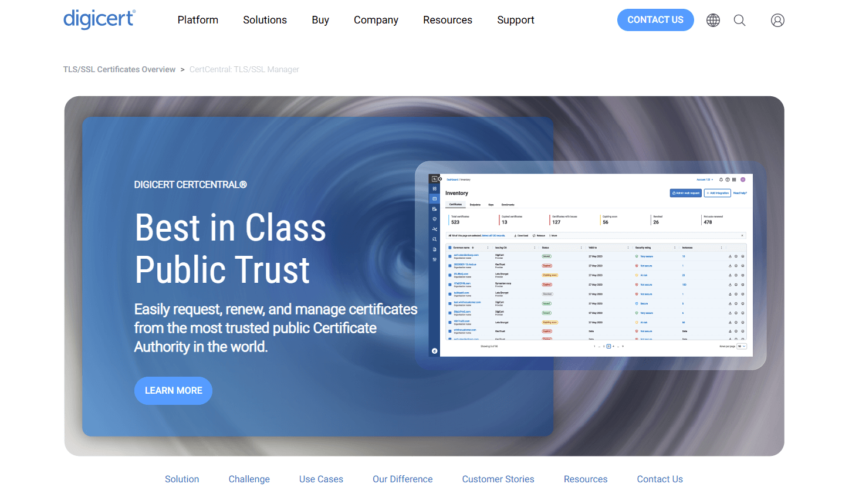This screenshot has height=504, width=859.
Task: Go to TLS/SSL Certificates Overview breadcrumb
Action: click(x=119, y=69)
